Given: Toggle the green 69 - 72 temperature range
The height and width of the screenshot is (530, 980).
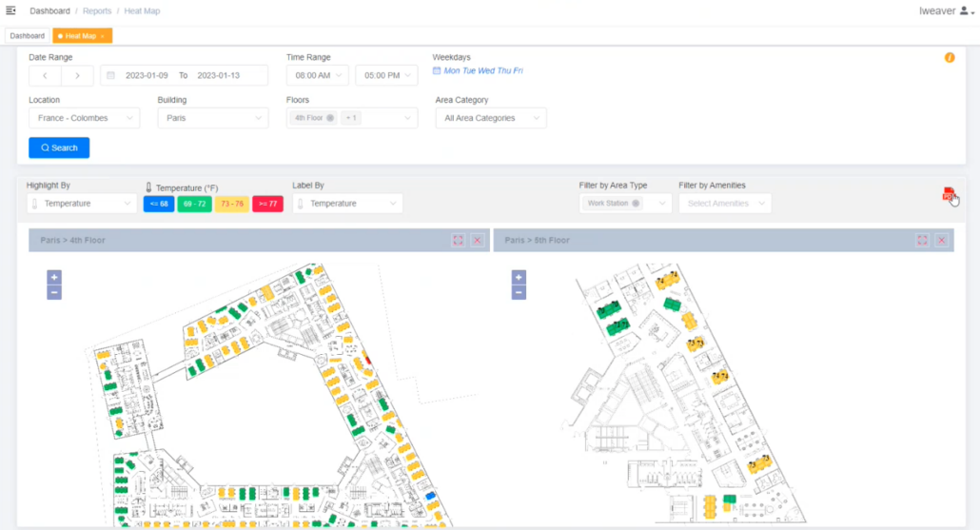Looking at the screenshot, I should click(x=194, y=204).
